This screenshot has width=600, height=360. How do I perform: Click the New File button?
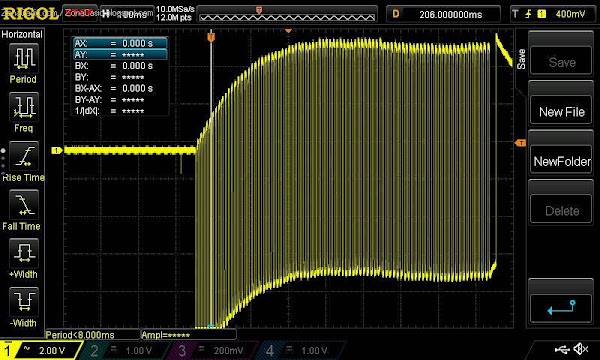[x=561, y=112]
